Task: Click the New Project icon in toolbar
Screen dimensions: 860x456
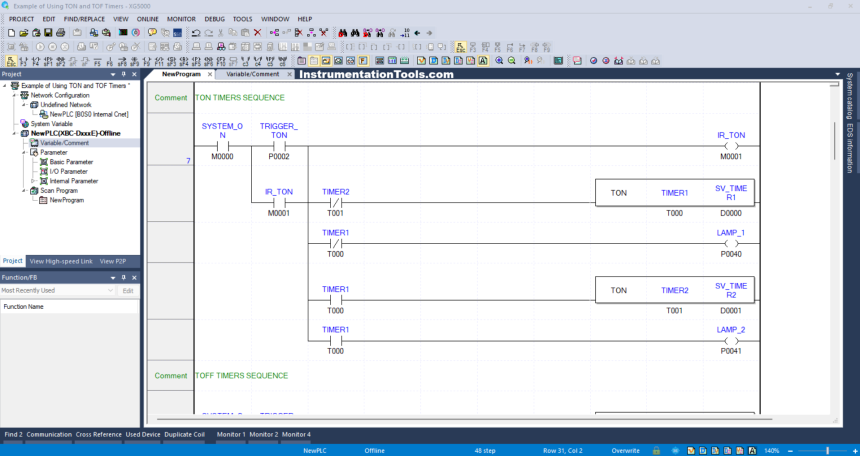Action: click(x=10, y=33)
